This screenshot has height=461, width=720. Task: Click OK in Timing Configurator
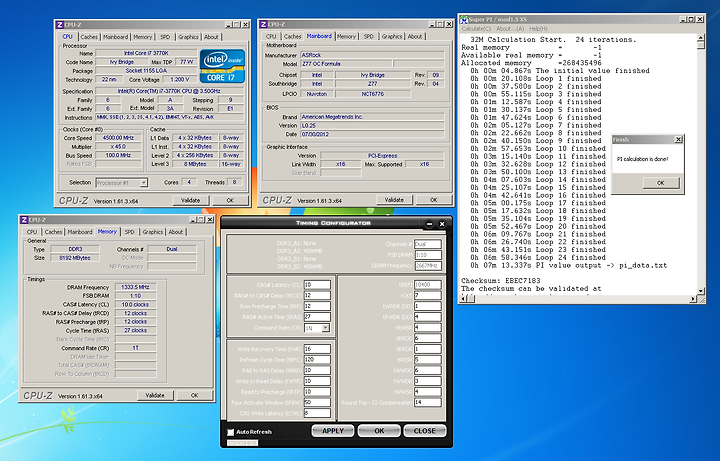(379, 431)
